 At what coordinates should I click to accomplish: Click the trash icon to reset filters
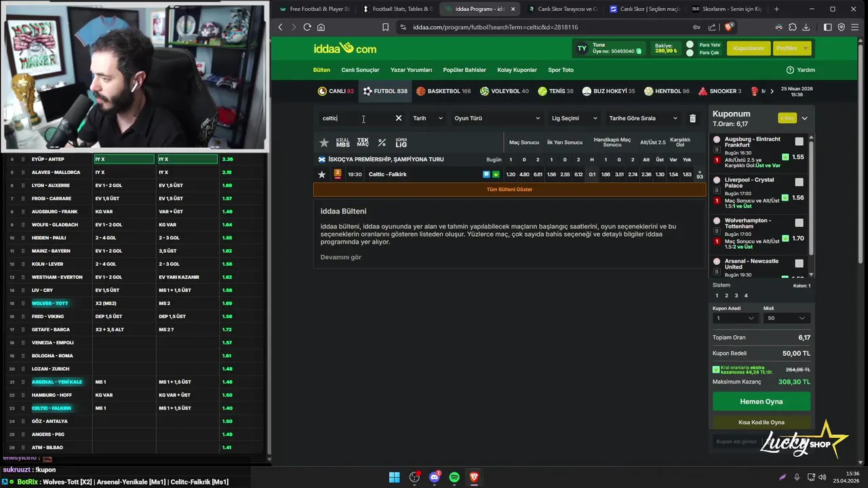tap(692, 118)
